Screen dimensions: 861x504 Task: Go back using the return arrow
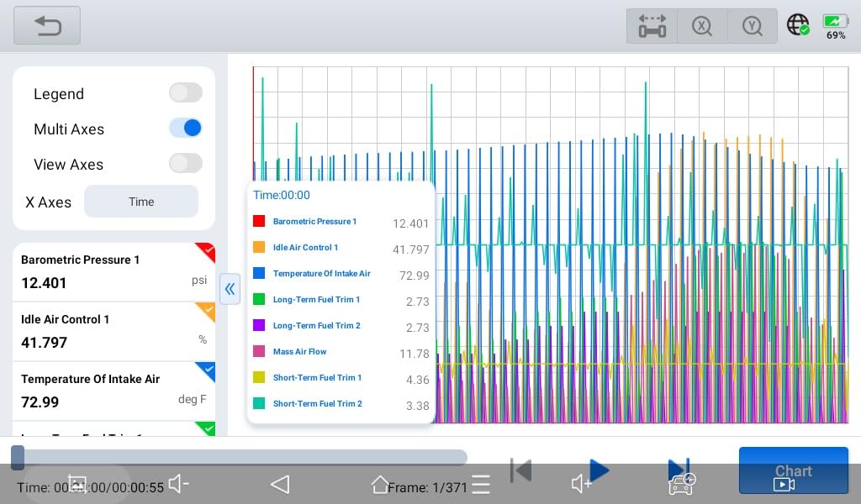47,26
